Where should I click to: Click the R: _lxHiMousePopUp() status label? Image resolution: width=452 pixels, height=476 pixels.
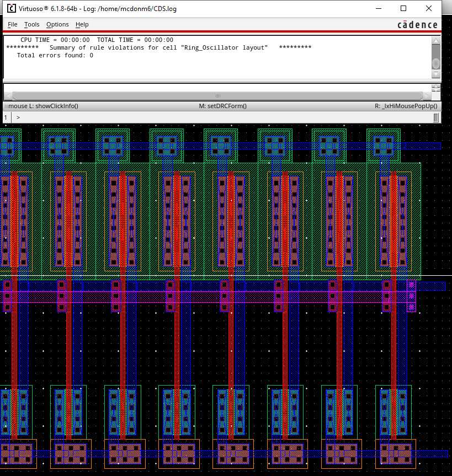406,106
